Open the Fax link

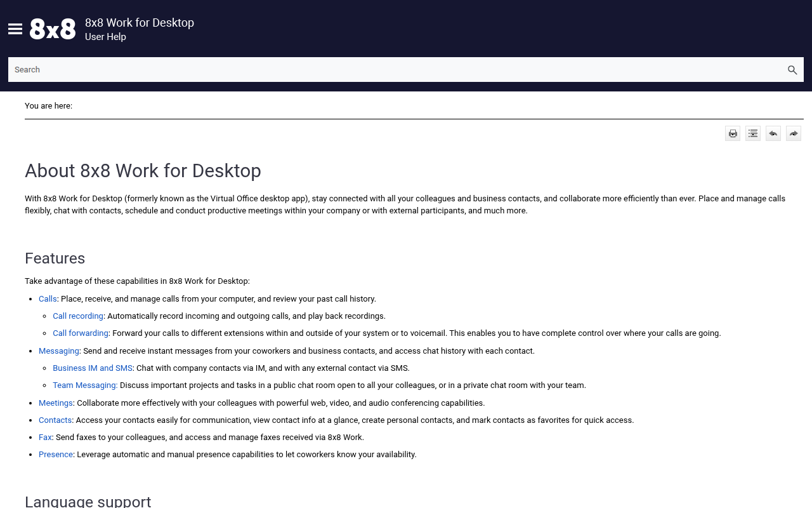(45, 438)
